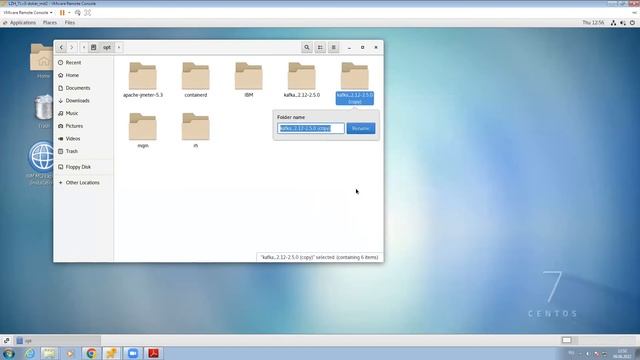
Task: Click the opt window entry in bottom panel
Action: [57, 340]
